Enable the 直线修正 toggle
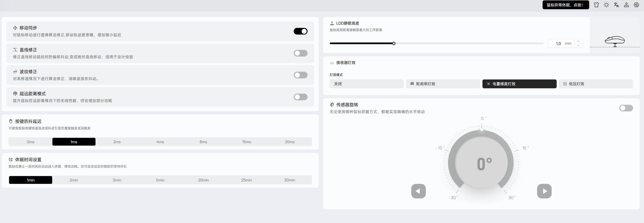The width and height of the screenshot is (644, 223). [x=301, y=53]
